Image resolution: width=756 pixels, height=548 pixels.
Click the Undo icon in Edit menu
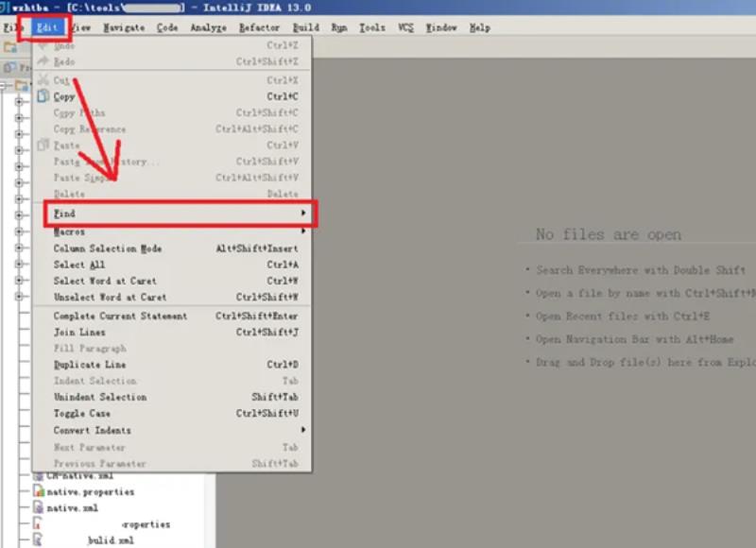[x=43, y=45]
